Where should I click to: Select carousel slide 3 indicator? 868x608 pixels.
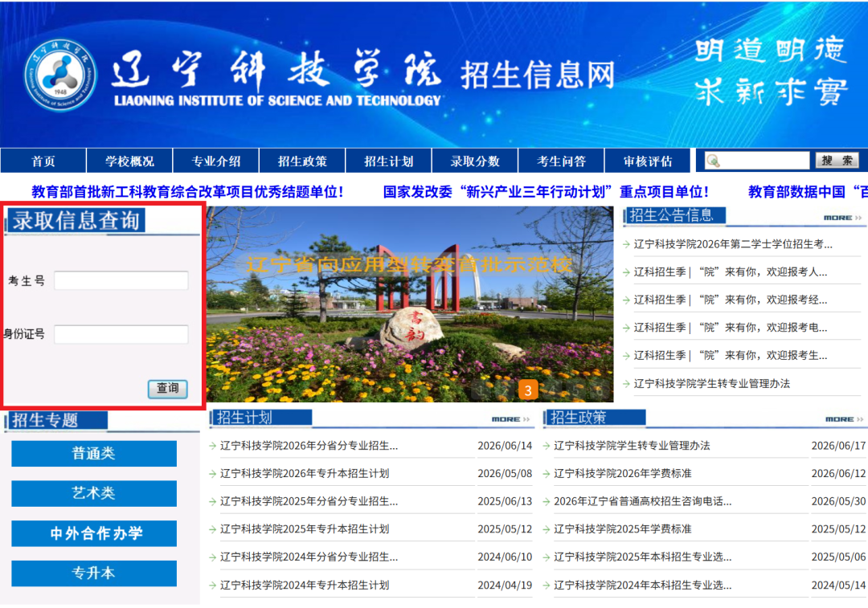[x=528, y=390]
